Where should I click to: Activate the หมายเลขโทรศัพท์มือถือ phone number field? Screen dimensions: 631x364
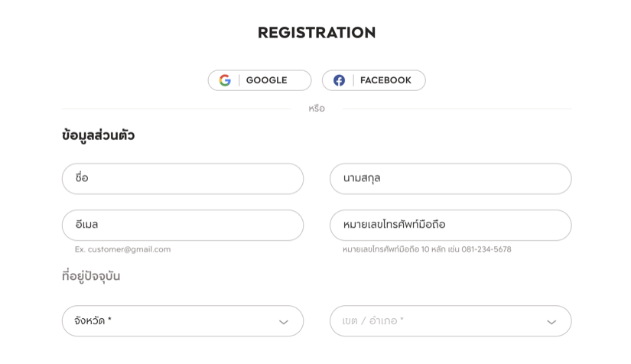[450, 226]
